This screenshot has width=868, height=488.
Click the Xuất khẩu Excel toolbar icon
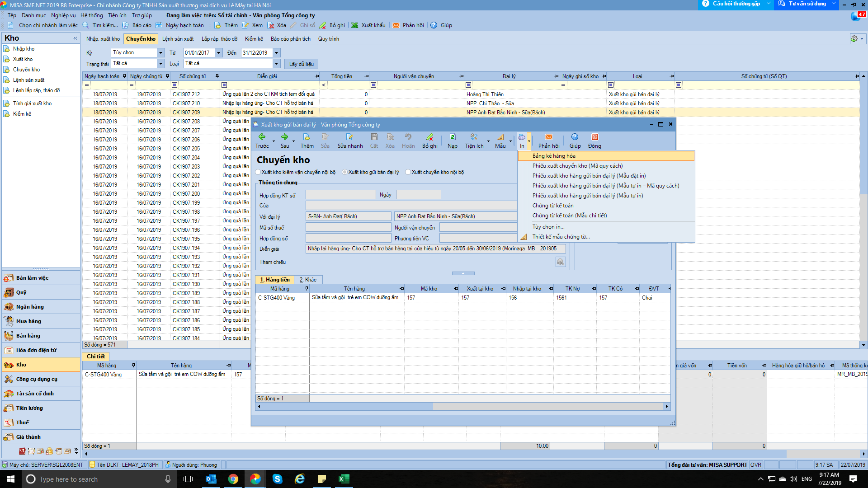pos(355,25)
